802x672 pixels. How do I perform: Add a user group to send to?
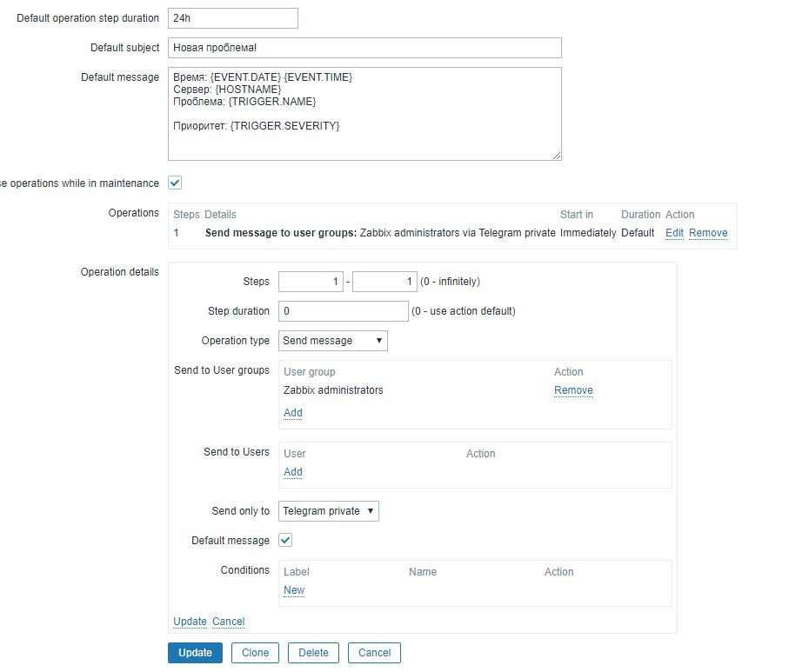click(293, 413)
